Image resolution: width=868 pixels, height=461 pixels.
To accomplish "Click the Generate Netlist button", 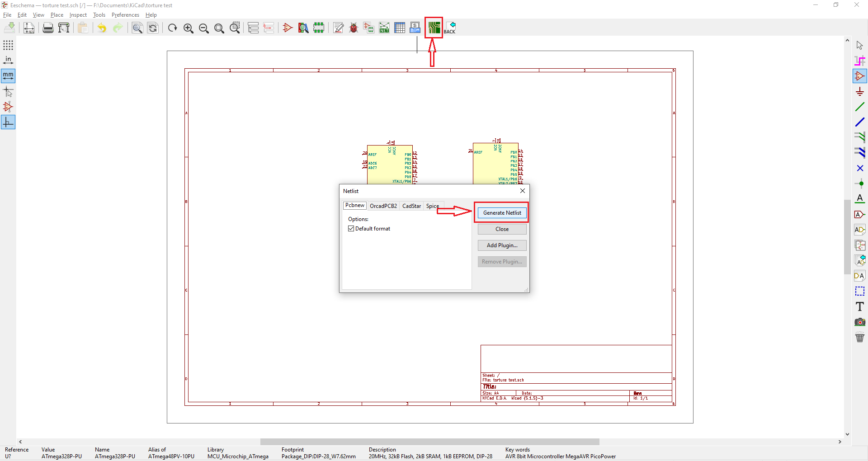I will pyautogui.click(x=502, y=213).
